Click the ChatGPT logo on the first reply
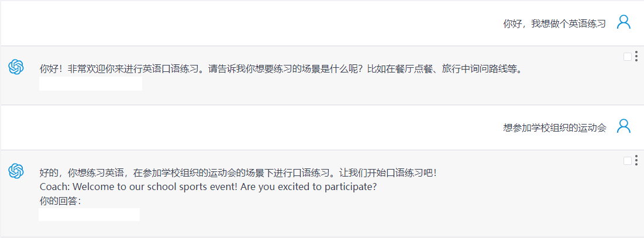This screenshot has height=238, width=644. pyautogui.click(x=16, y=67)
